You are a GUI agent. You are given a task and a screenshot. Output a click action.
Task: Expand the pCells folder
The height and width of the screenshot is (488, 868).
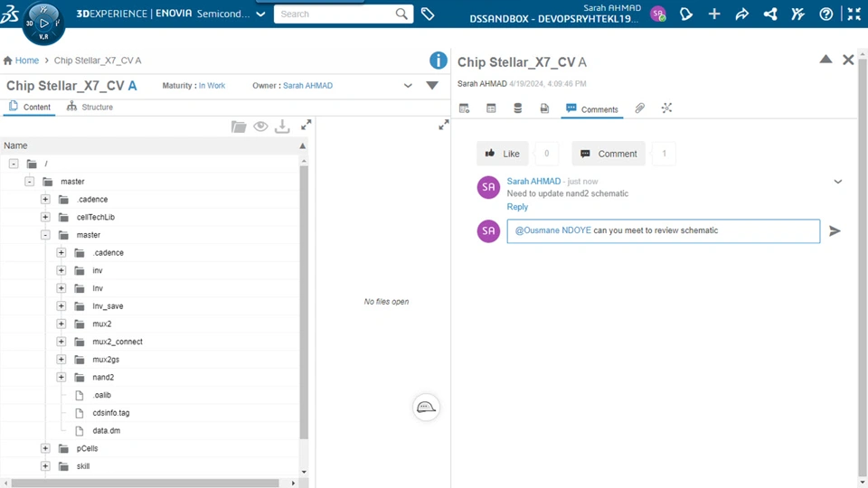tap(45, 448)
